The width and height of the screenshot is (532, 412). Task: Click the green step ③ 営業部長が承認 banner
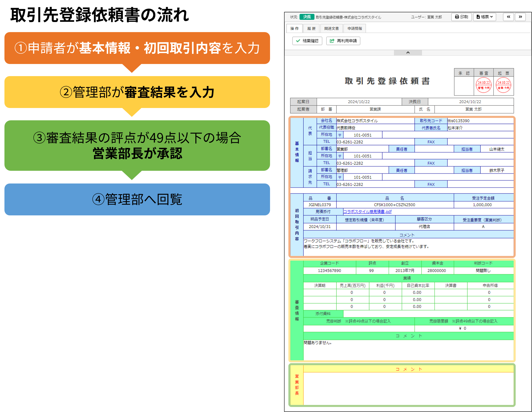pyautogui.click(x=137, y=146)
